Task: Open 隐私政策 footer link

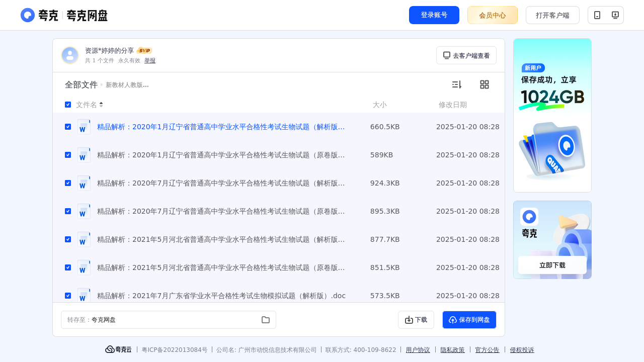Action: click(453, 350)
